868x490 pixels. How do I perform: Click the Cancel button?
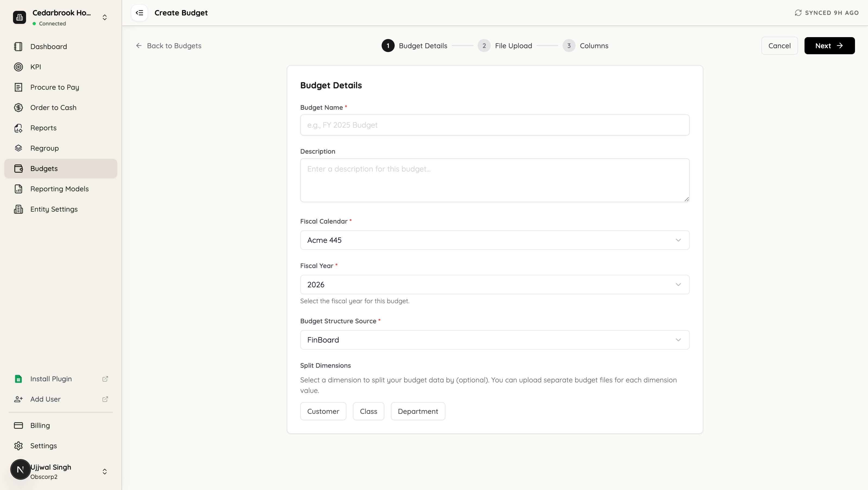[779, 46]
